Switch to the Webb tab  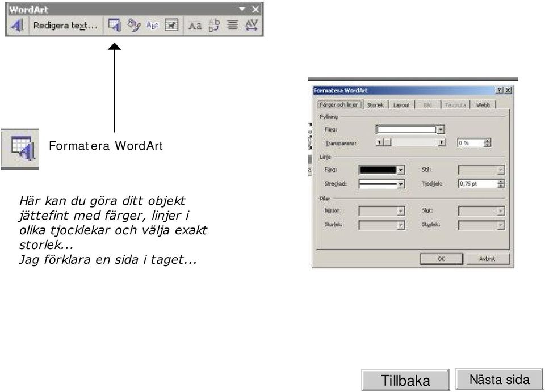click(x=483, y=105)
